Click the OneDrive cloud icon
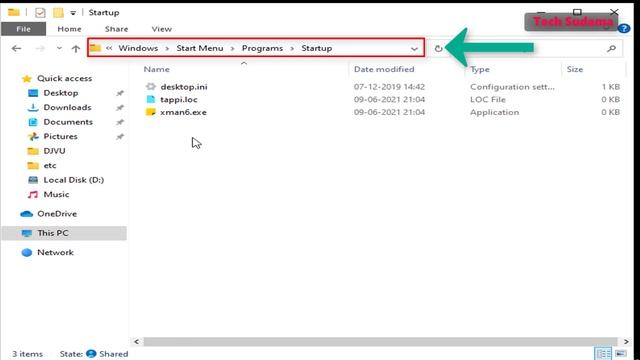Image resolution: width=640 pixels, height=360 pixels. [27, 214]
